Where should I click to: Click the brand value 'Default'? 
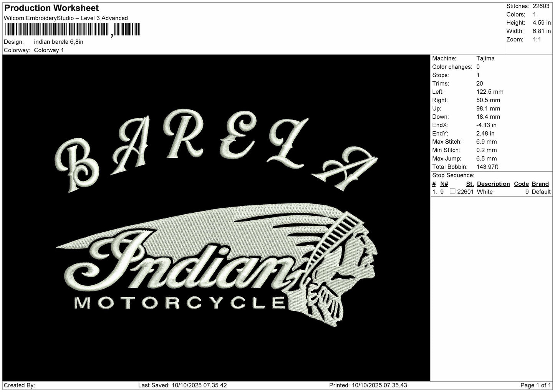541,192
